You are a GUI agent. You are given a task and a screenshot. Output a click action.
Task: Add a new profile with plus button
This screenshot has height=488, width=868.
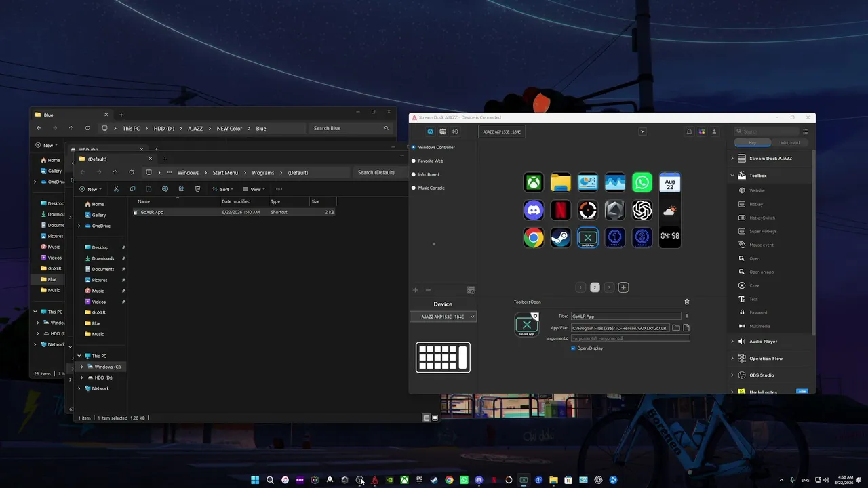[416, 290]
